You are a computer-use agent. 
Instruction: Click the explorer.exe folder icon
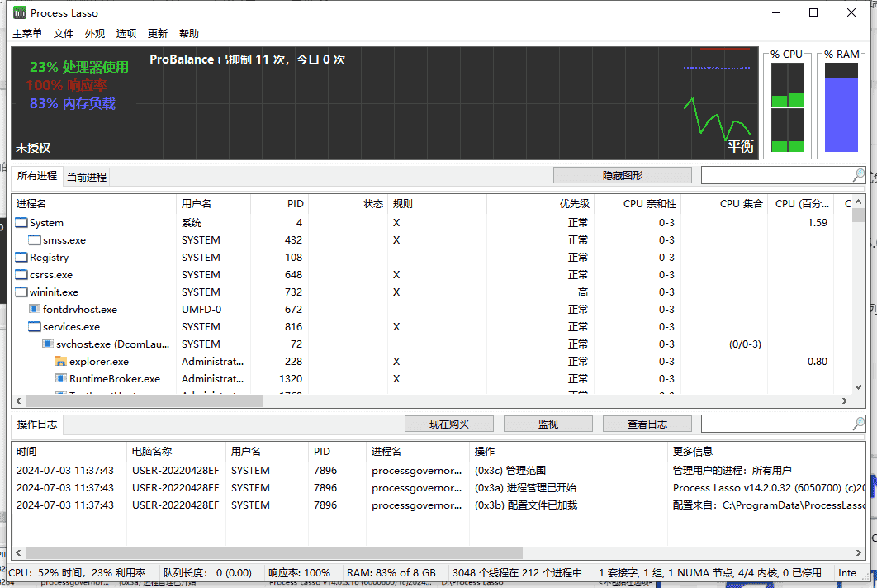61,362
